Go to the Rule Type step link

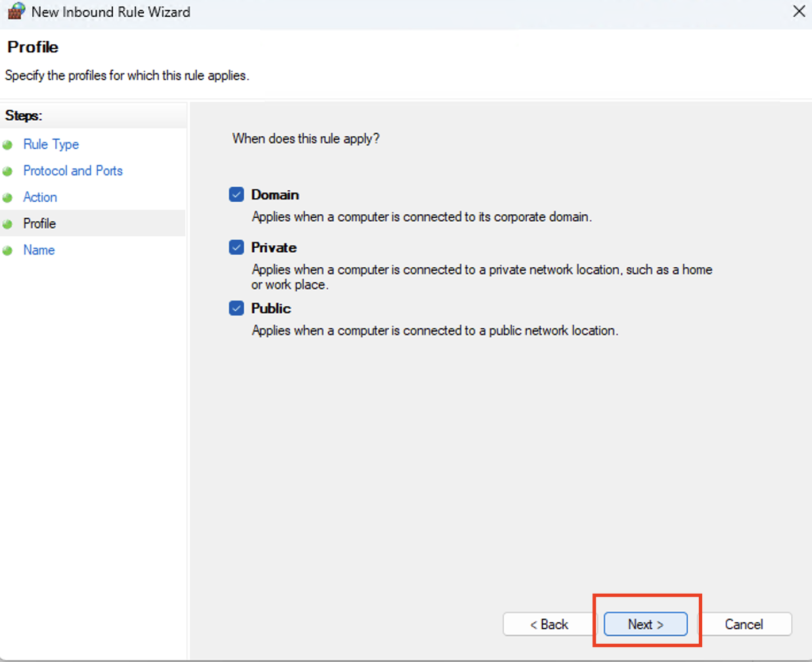(51, 144)
